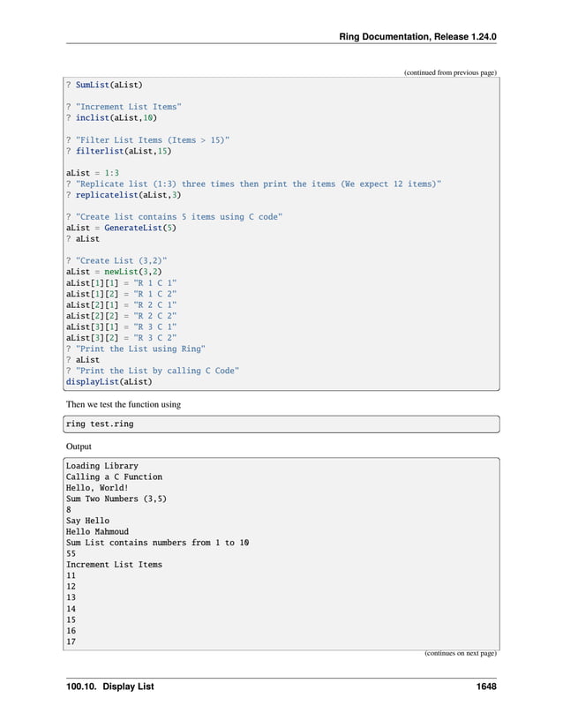Click the page number '1648'
563x728 pixels.
tap(486, 687)
